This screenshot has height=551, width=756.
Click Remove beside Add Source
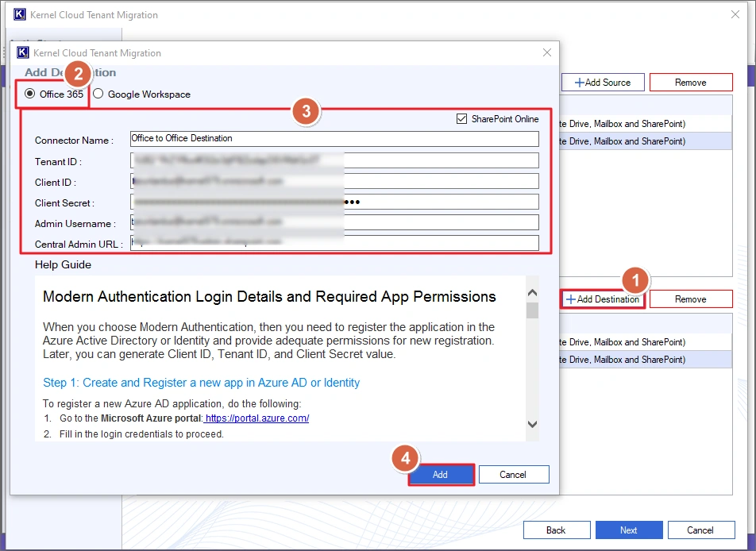coord(690,83)
